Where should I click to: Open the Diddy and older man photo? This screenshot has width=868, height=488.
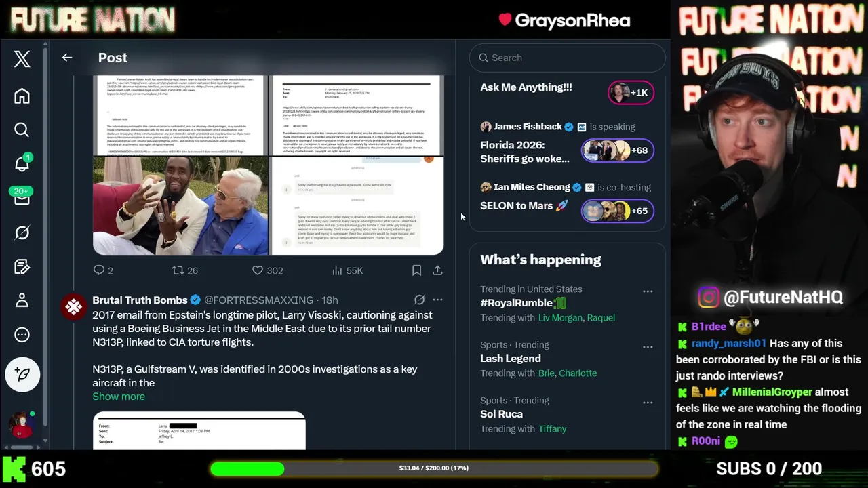(180, 206)
